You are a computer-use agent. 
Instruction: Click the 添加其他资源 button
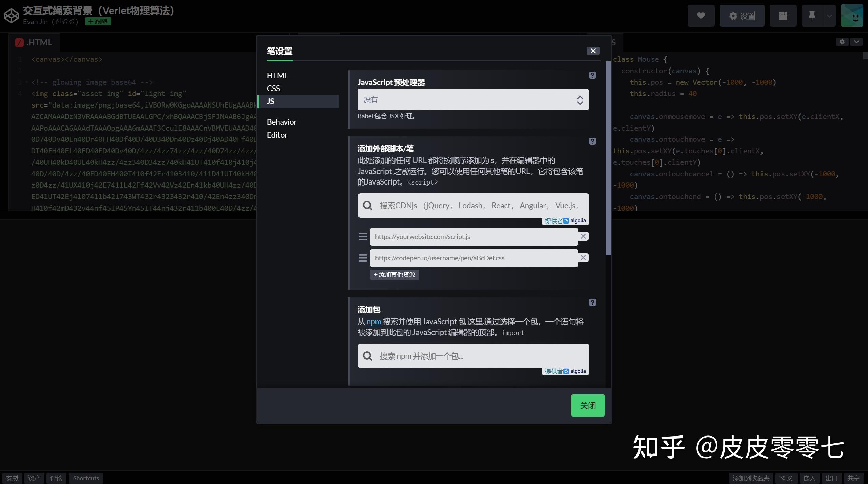[x=394, y=274]
